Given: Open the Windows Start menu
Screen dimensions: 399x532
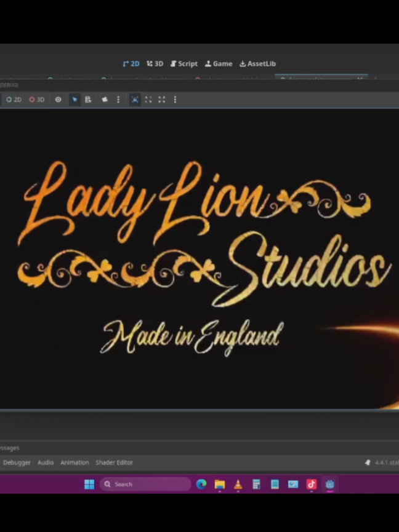Looking at the screenshot, I should (x=89, y=484).
